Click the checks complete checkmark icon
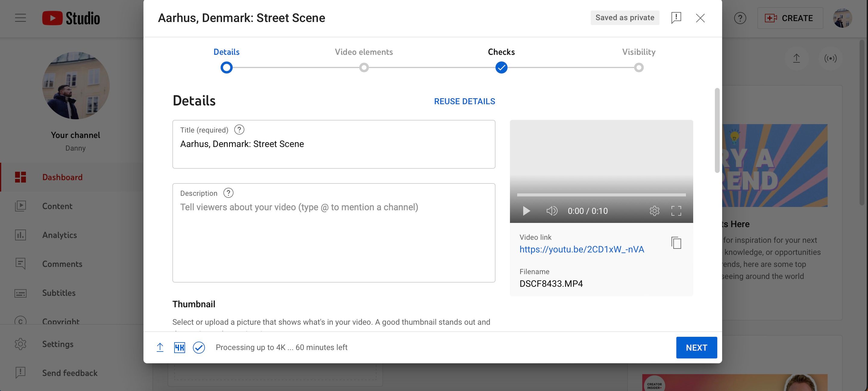 point(199,347)
